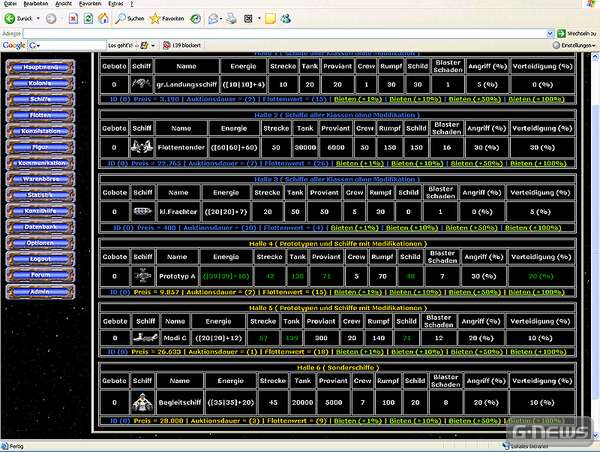This screenshot has height=452, width=600.
Task: Click the Prototyp A ship image
Action: (143, 276)
